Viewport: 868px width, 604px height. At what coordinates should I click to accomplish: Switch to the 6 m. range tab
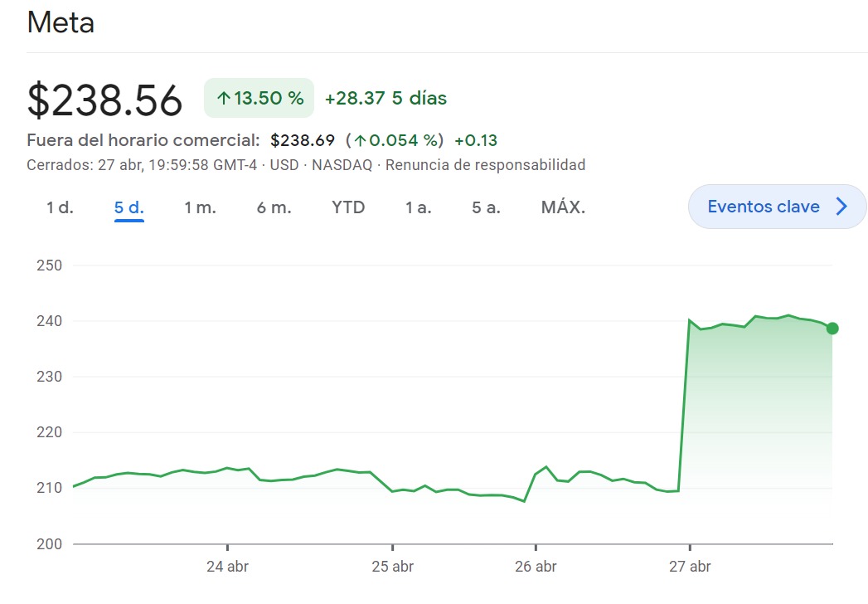click(274, 207)
